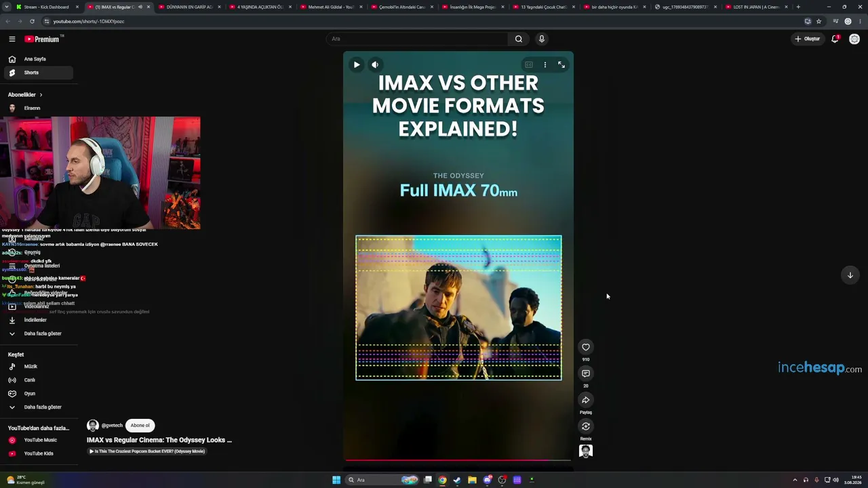The image size is (868, 488).
Task: Open the YouTube hamburger guide menu
Action: pyautogui.click(x=12, y=39)
